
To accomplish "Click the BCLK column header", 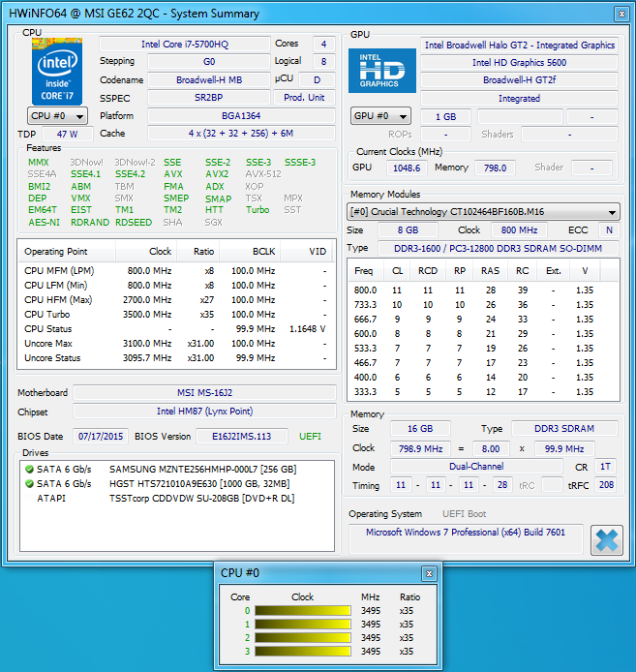I will [x=251, y=251].
